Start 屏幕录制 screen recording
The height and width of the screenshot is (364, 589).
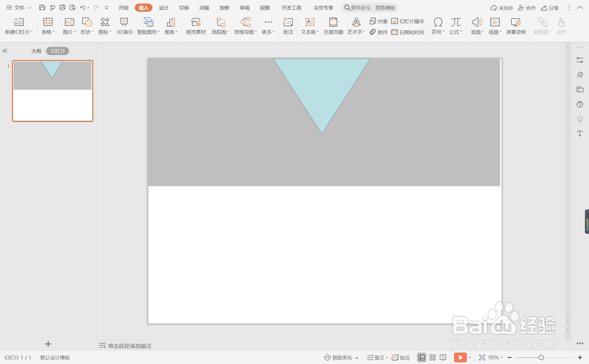[x=516, y=26]
